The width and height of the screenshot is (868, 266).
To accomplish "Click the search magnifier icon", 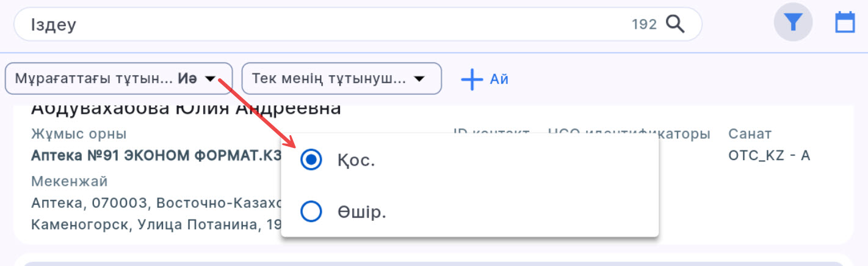I will [x=675, y=24].
